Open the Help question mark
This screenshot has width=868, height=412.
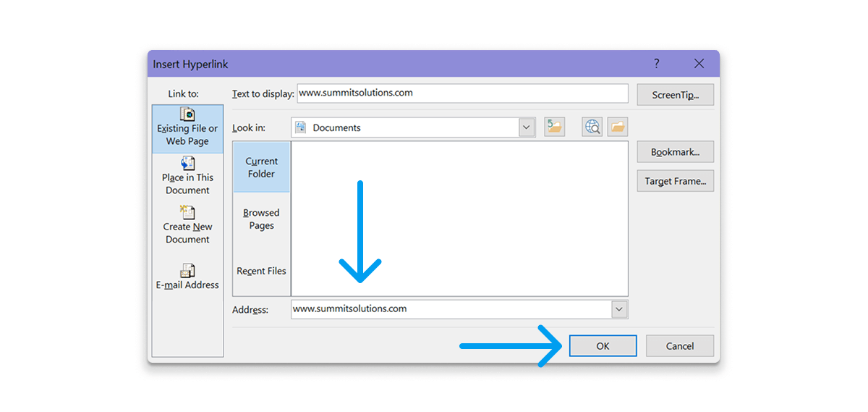click(x=657, y=64)
